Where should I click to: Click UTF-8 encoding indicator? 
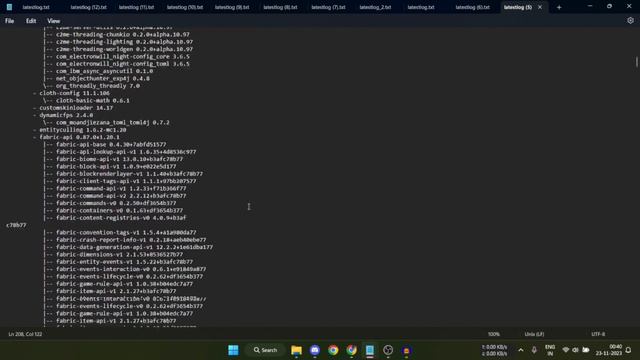[598, 334]
